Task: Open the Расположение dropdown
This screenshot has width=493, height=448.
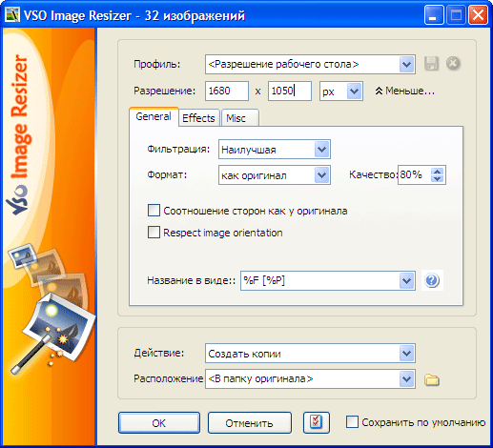Action: click(407, 379)
